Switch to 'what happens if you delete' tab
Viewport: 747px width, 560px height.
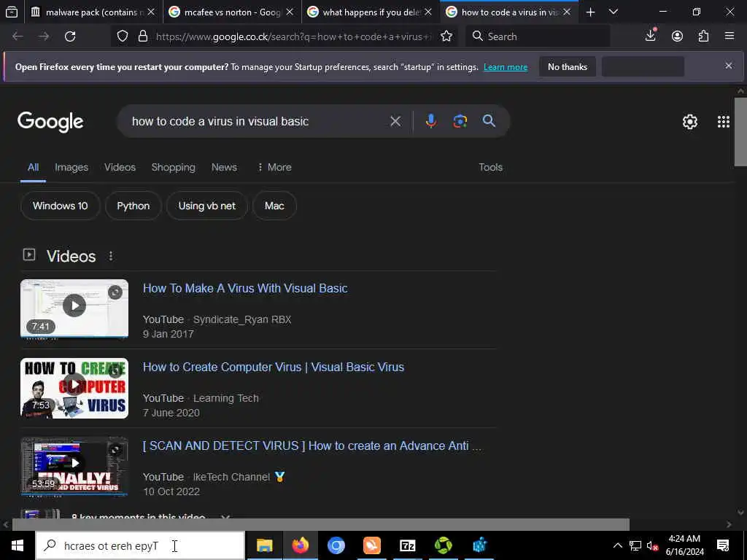(x=371, y=12)
